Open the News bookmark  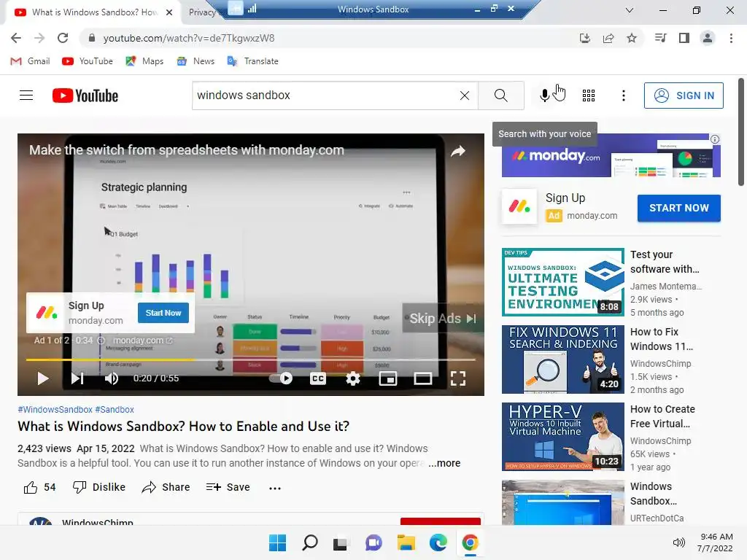[196, 61]
